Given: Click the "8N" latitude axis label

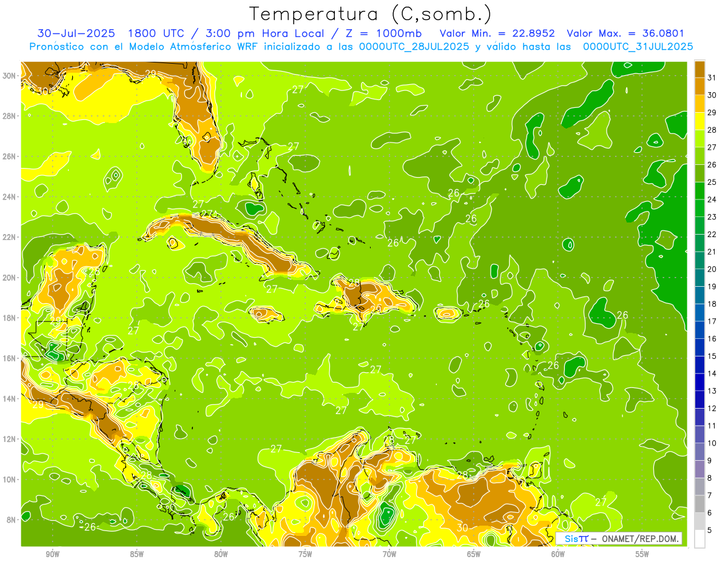Looking at the screenshot, I should [x=12, y=520].
